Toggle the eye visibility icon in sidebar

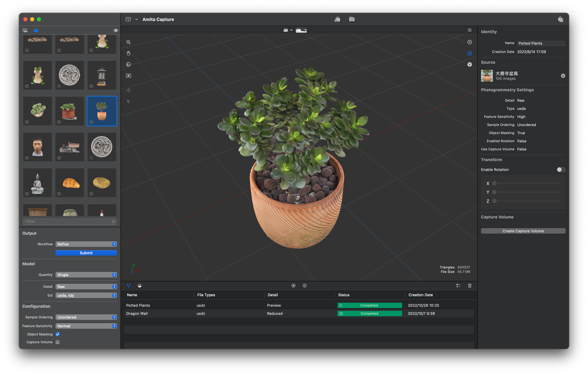[x=116, y=30]
